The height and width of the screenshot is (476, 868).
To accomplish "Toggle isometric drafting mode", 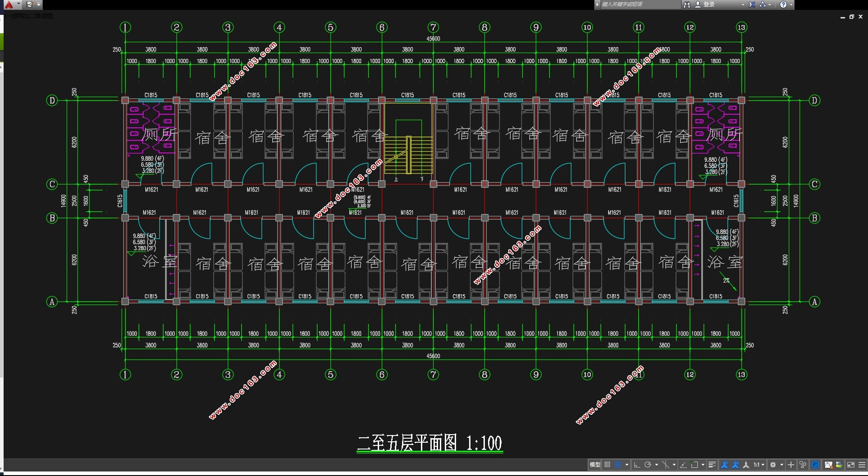I will [x=665, y=465].
